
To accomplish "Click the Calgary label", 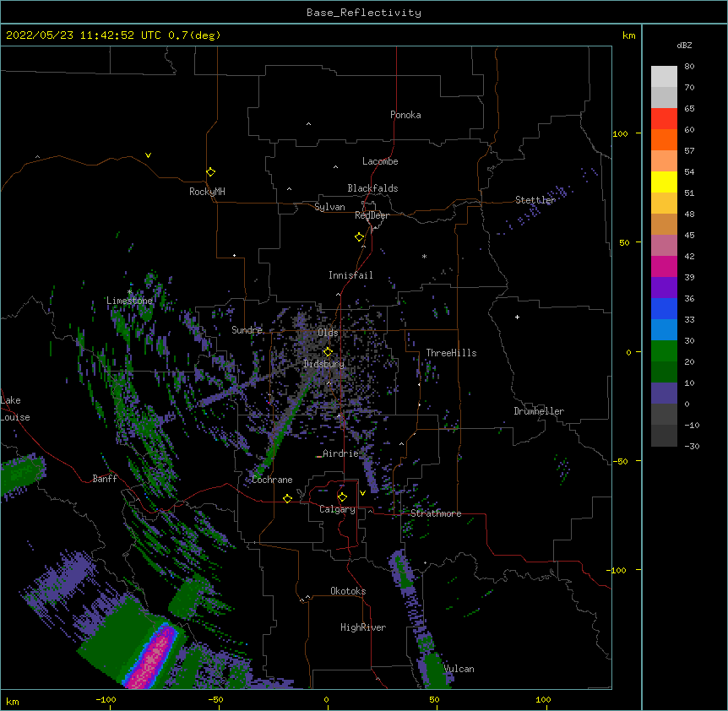I will 337,509.
